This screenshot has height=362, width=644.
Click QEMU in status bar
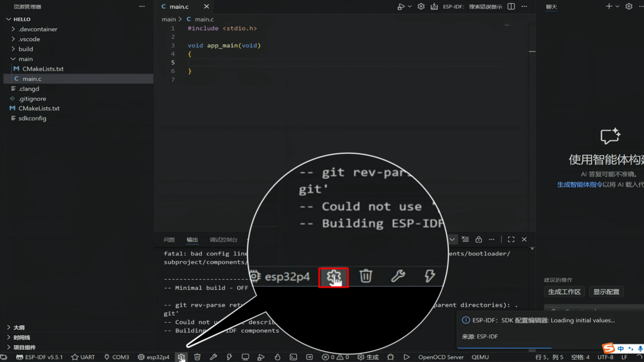tap(480, 357)
